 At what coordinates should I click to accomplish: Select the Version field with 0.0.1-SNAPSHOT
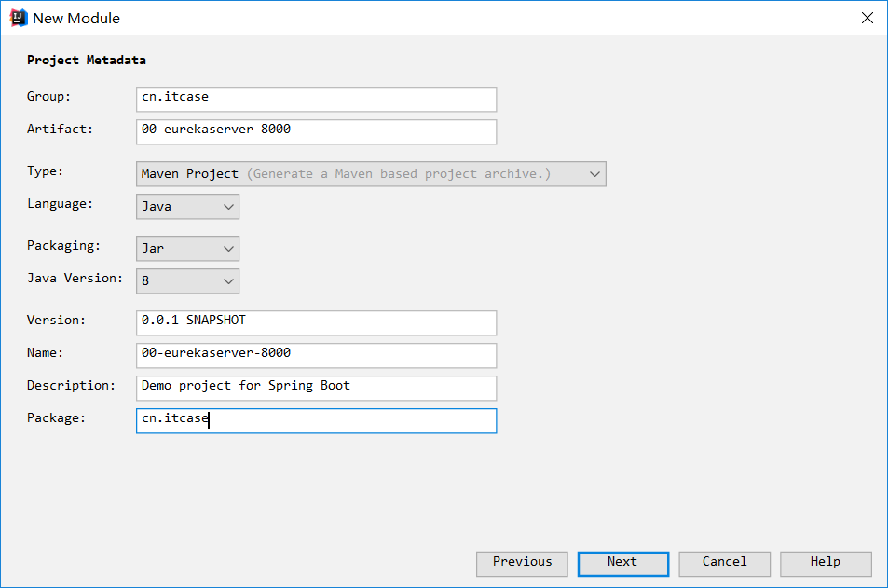tap(316, 322)
